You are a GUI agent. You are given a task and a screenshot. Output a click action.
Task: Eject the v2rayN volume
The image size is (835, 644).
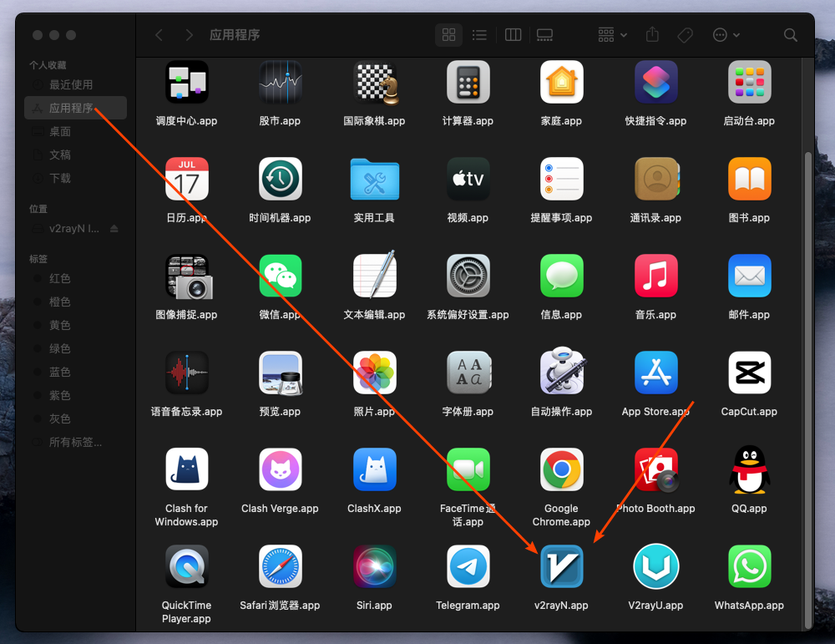coord(114,229)
